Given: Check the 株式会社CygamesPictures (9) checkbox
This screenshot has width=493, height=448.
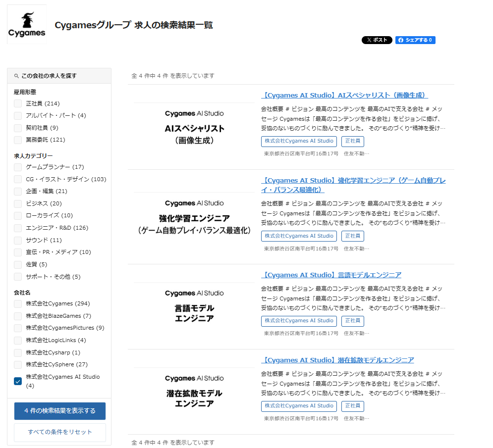Looking at the screenshot, I should (x=18, y=328).
